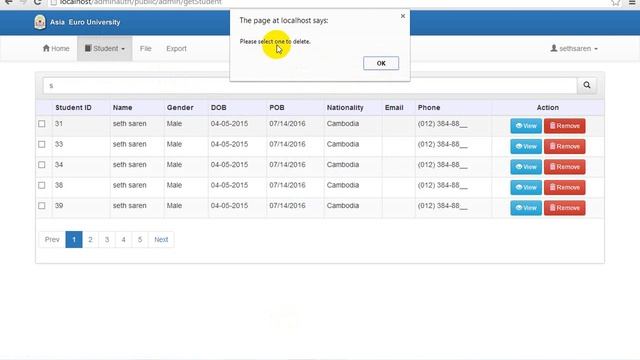Viewport: 640px width, 360px height.
Task: Click the POB column header
Action: point(277,108)
